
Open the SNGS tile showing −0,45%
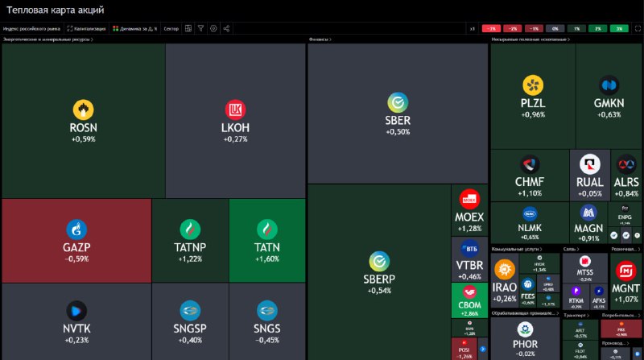point(267,321)
